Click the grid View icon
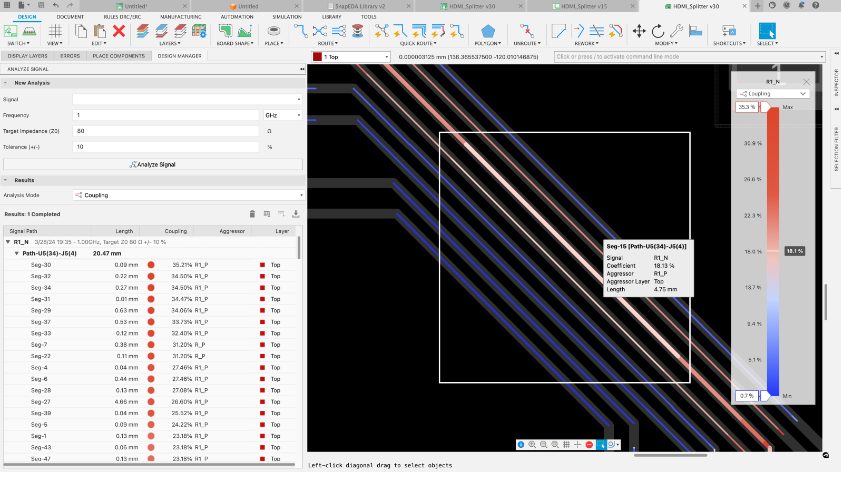Screen dimensions: 841x477 (54, 31)
